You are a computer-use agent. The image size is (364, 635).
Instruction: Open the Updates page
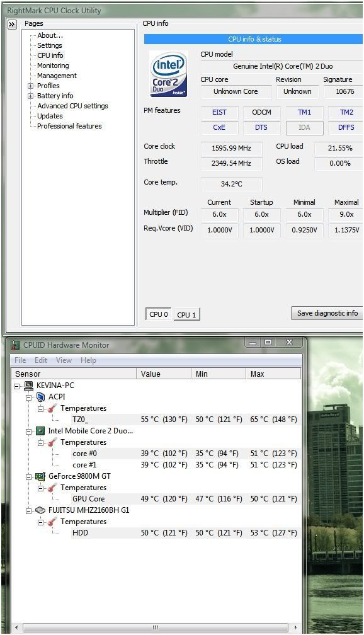pos(50,116)
